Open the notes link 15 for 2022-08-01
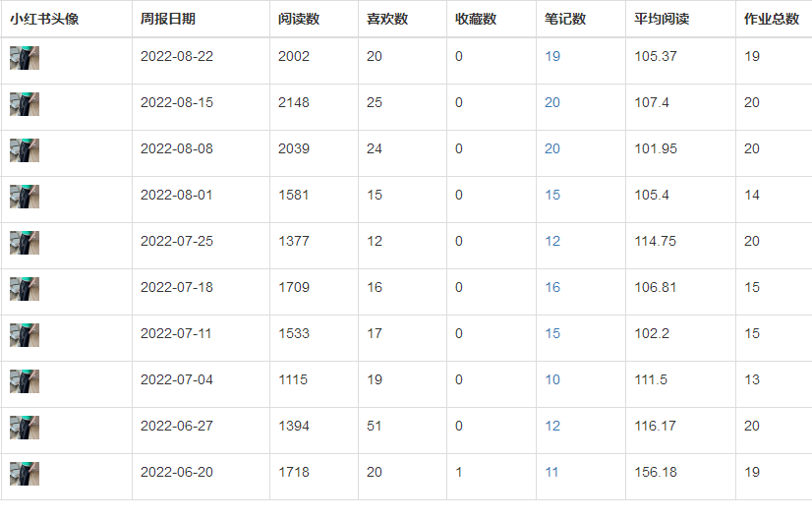The width and height of the screenshot is (812, 518). (552, 195)
